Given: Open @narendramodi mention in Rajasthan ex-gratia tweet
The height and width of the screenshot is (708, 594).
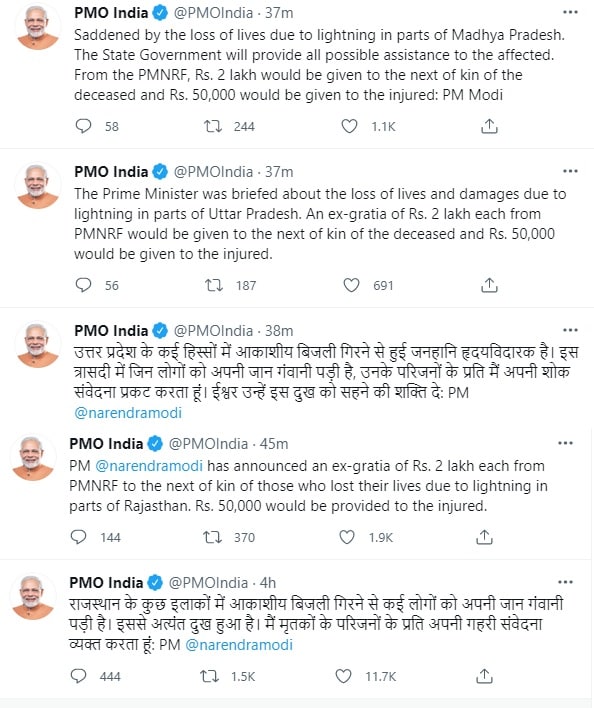Looking at the screenshot, I should click(149, 466).
